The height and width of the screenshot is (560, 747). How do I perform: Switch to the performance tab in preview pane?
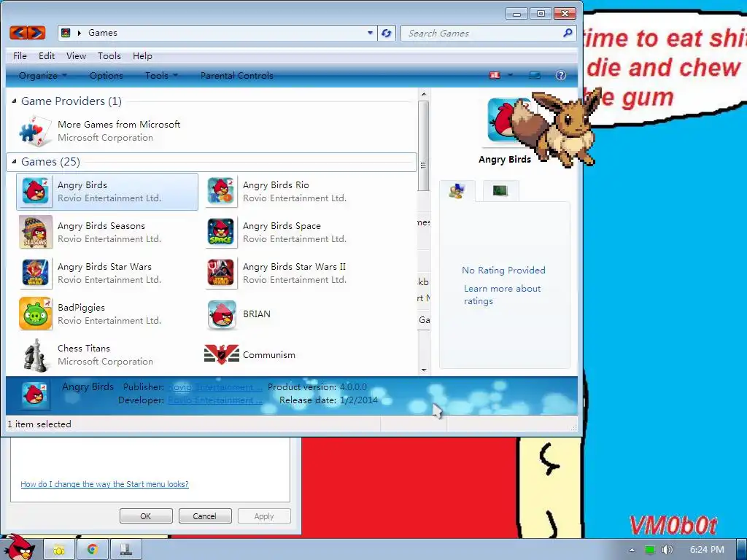[x=500, y=191]
